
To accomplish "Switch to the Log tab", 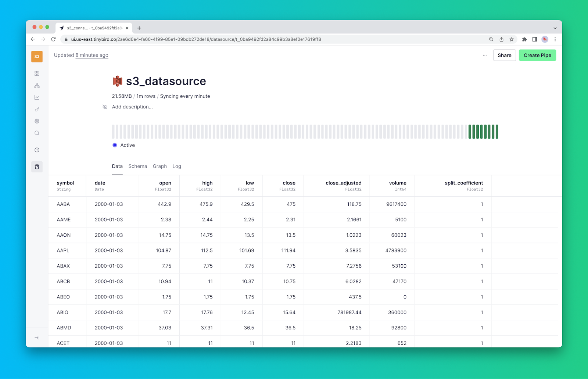I will pos(177,166).
